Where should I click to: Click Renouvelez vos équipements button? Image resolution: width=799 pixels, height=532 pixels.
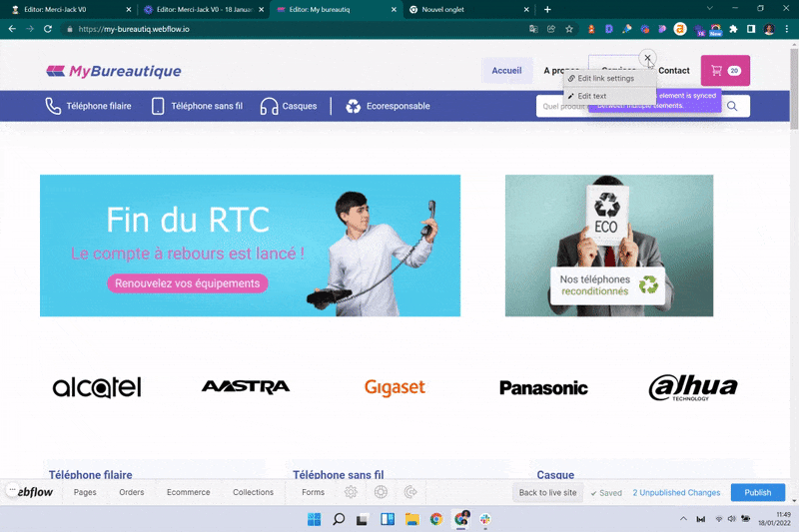(188, 283)
